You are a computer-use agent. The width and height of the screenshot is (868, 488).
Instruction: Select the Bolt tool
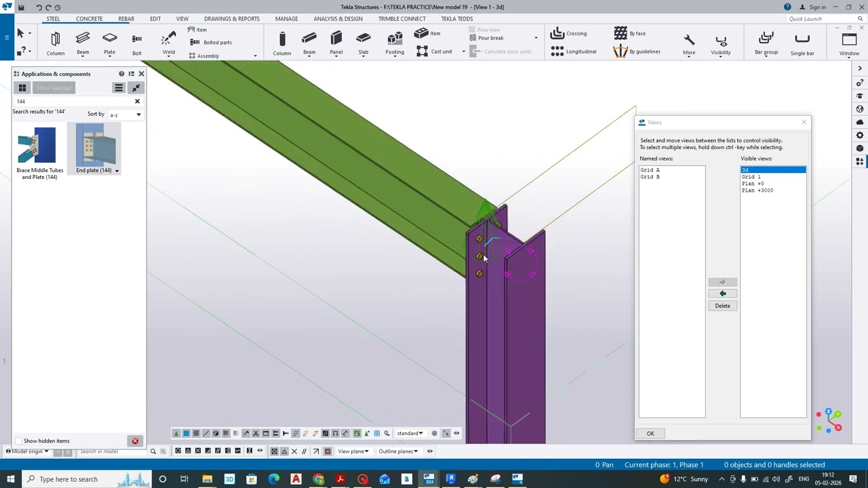point(137,43)
